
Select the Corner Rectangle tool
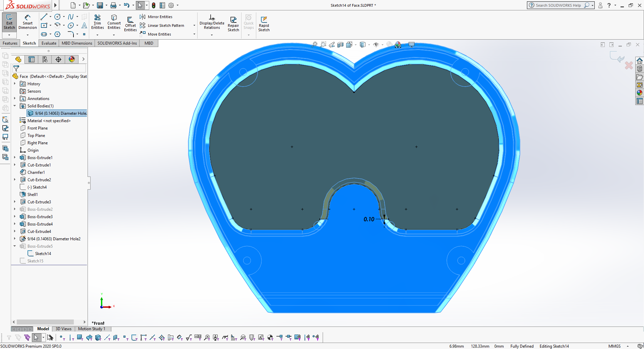(44, 26)
